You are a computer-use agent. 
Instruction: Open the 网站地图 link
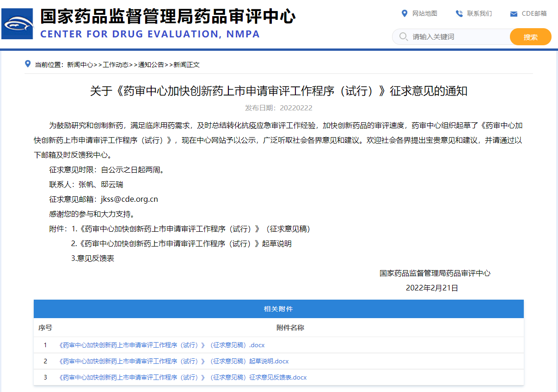tap(425, 13)
